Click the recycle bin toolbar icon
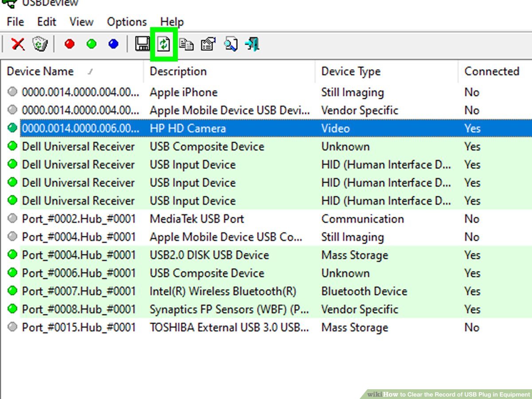532x399 pixels. 40,44
